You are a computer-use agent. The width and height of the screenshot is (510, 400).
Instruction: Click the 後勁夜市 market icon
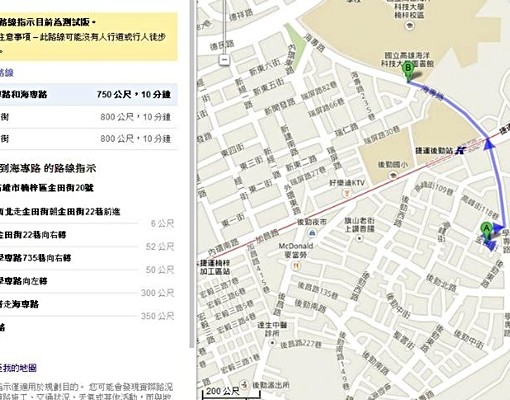click(x=312, y=233)
